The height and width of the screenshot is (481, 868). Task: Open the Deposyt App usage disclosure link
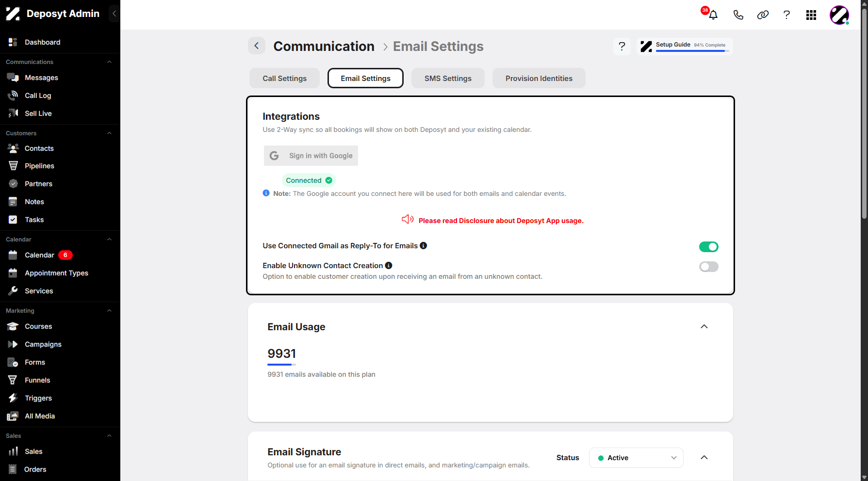point(501,221)
